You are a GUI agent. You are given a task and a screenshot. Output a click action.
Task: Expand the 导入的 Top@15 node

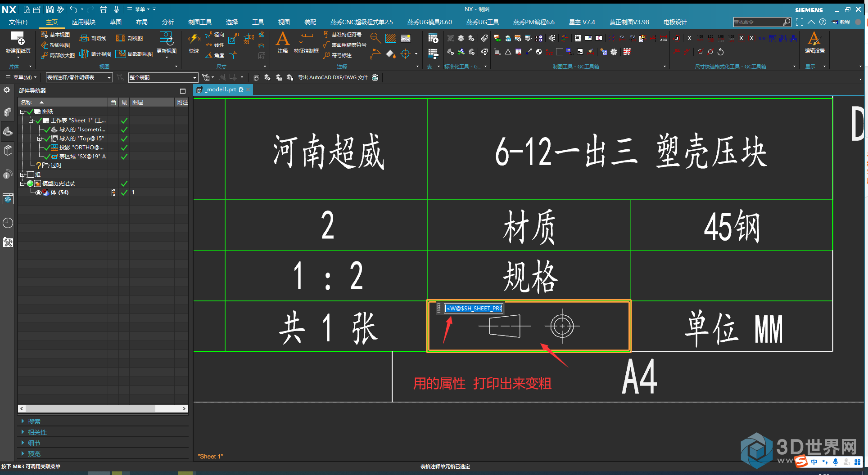tap(39, 139)
